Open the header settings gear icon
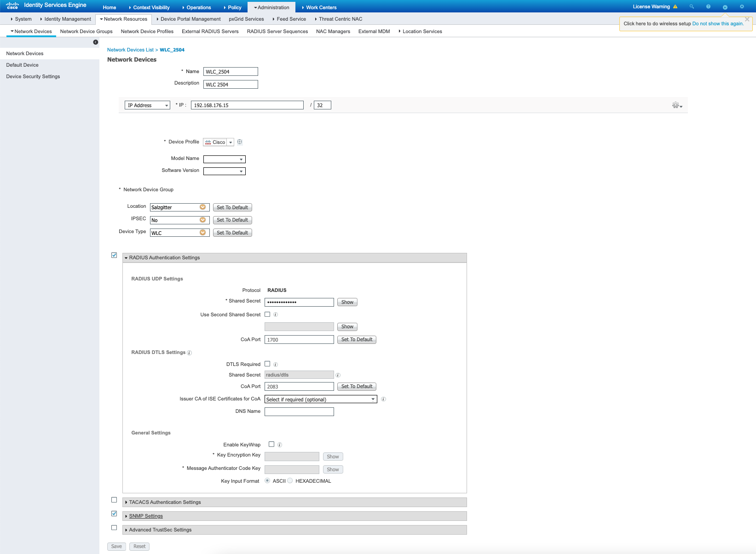 coord(742,6)
